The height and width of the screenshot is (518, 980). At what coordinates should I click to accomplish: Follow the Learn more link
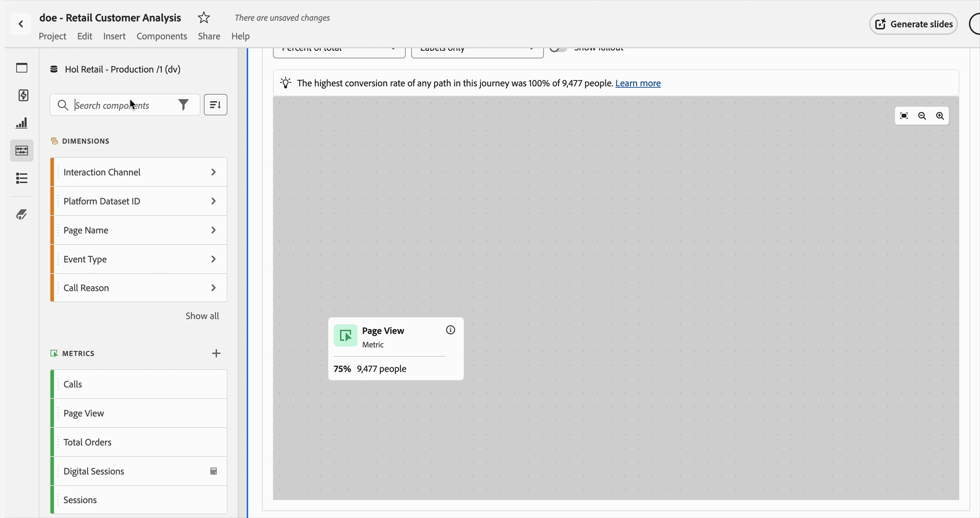638,83
